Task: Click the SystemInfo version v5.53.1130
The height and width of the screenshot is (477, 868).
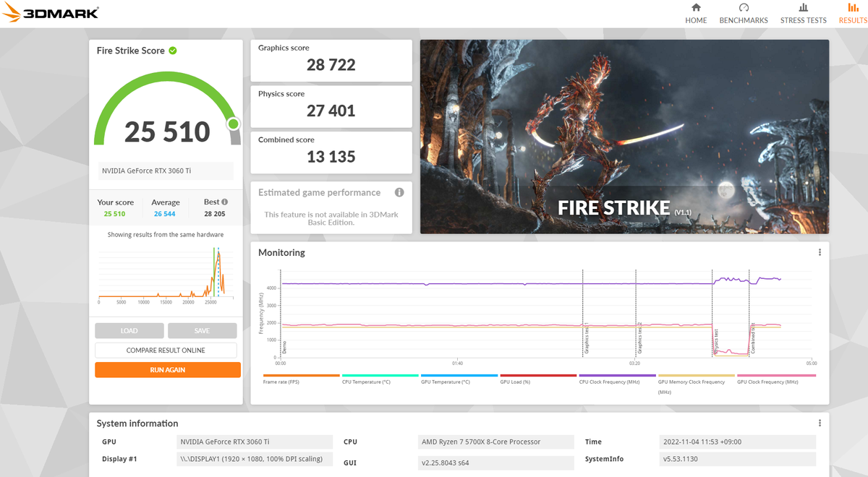Action: point(738,459)
